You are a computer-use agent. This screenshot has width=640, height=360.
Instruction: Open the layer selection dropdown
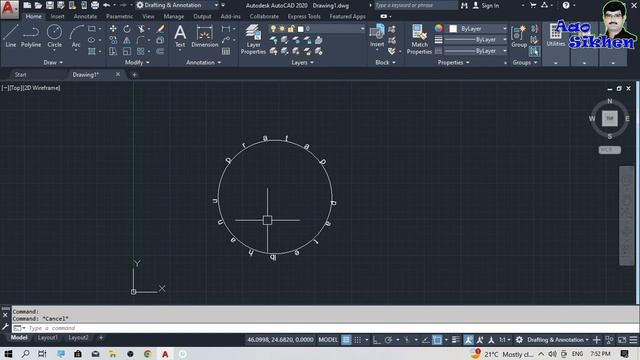click(317, 29)
